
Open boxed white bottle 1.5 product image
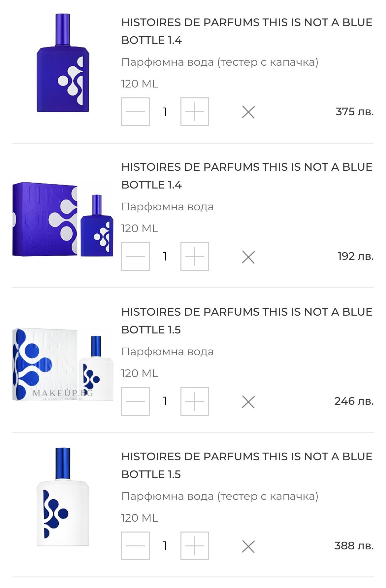63,365
